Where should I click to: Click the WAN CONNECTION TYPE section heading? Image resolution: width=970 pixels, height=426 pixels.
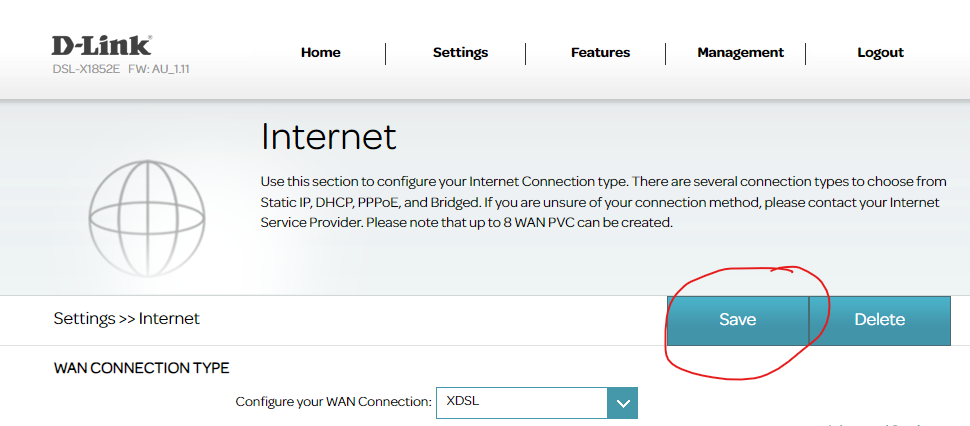(141, 368)
